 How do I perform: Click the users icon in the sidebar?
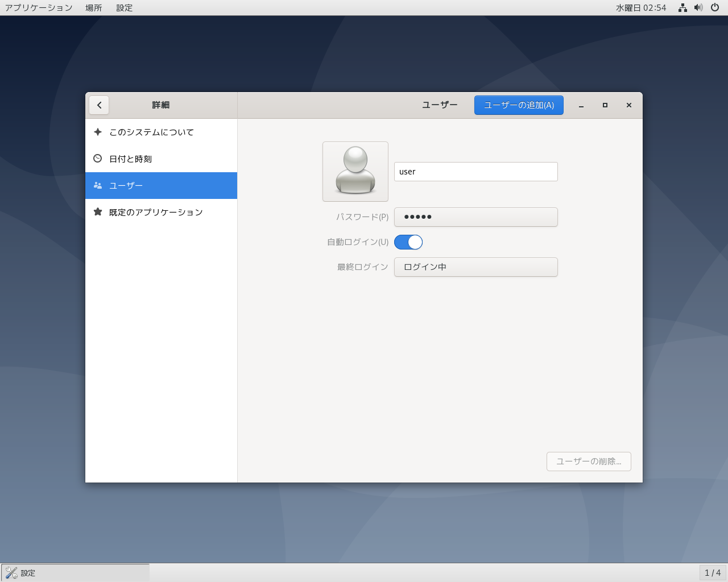click(98, 185)
